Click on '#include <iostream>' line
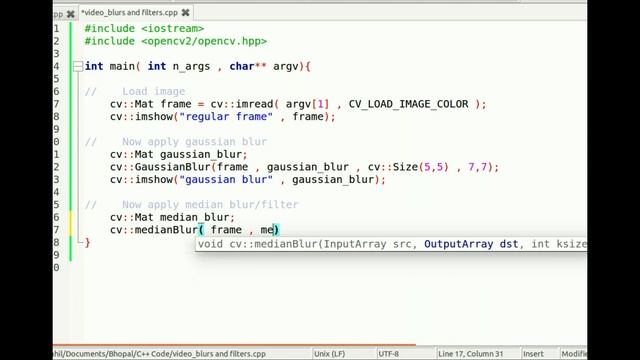The width and height of the screenshot is (640, 360). coord(144,29)
